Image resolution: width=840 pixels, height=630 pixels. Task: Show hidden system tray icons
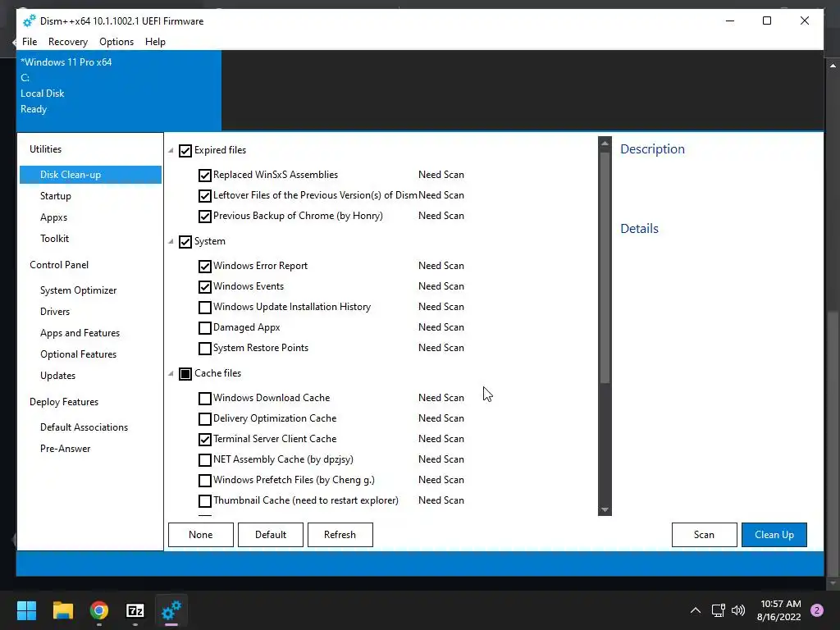[x=696, y=610]
